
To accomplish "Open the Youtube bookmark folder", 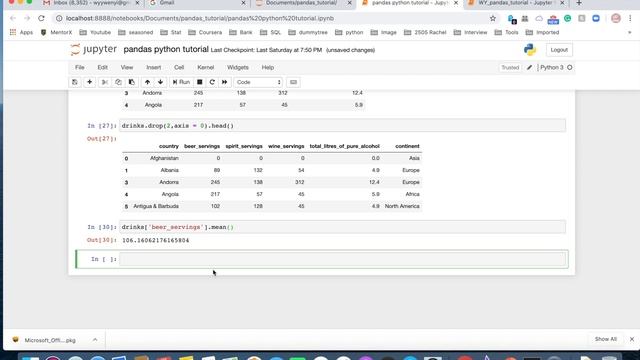I will 95,32.
